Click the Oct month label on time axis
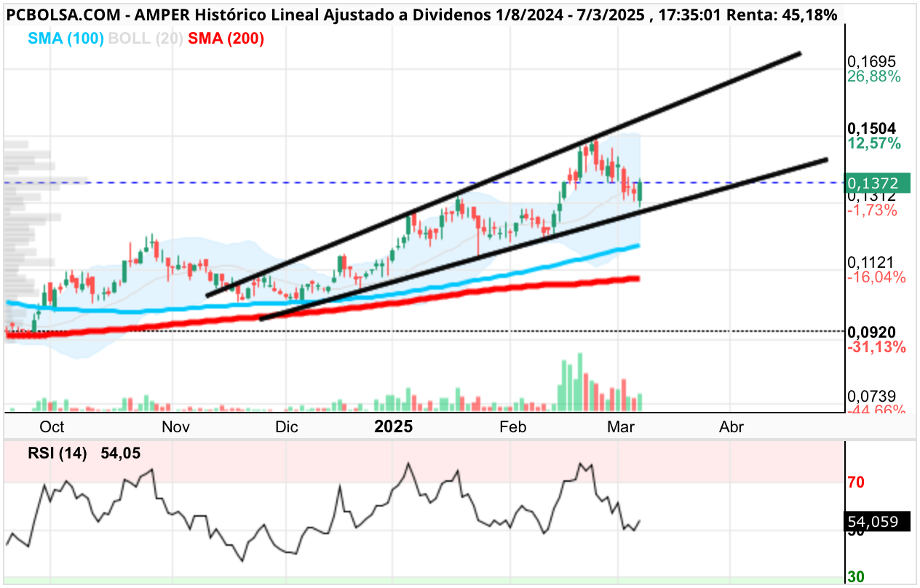 click(x=52, y=427)
